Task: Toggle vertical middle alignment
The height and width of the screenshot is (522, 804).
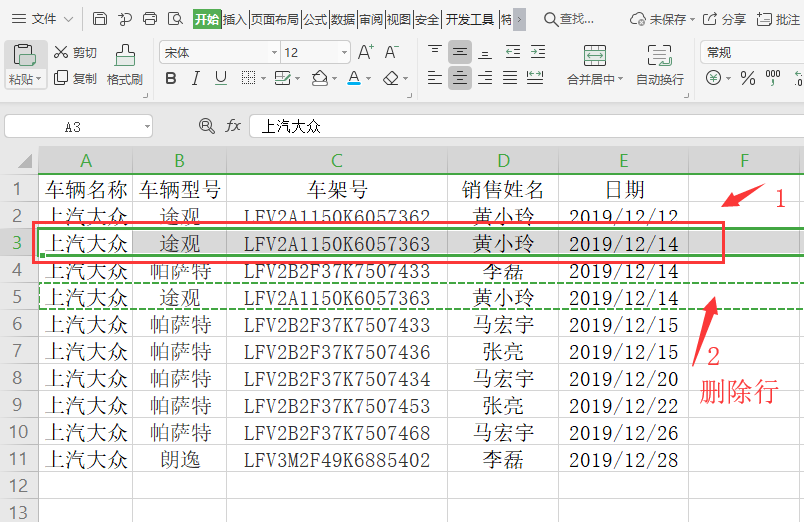Action: [459, 52]
